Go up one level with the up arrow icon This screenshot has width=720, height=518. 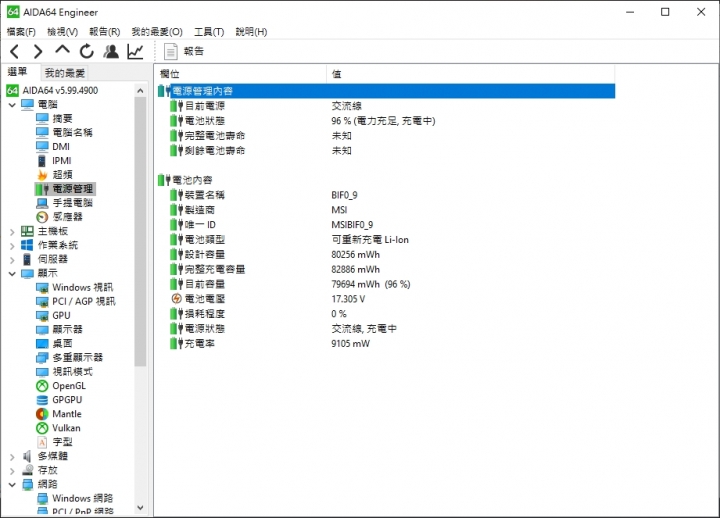point(62,50)
